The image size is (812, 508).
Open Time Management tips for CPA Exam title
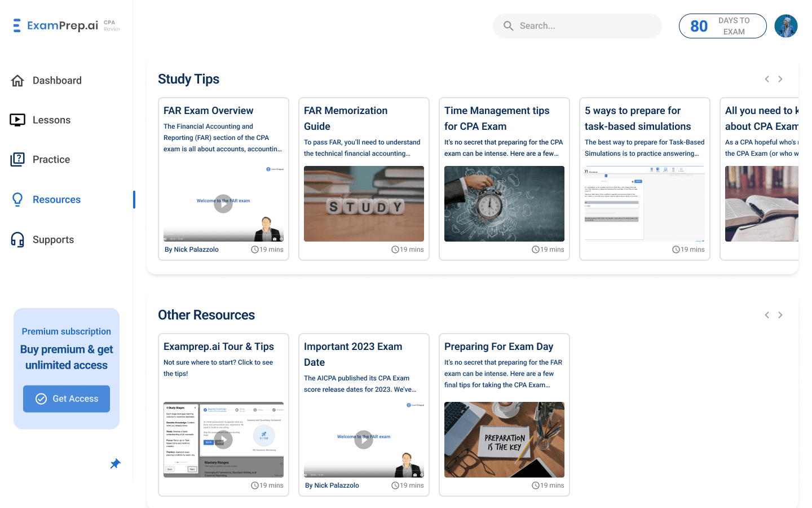497,119
